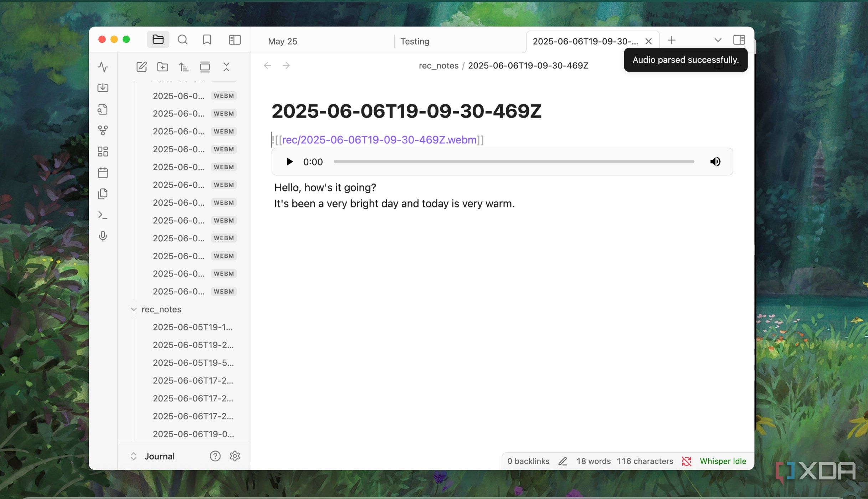Open the daily note calendar icon
The height and width of the screenshot is (499, 868).
pos(103,173)
